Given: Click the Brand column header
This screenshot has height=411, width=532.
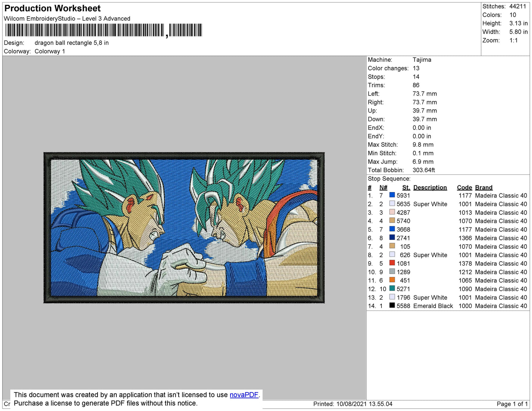Looking at the screenshot, I should coord(483,187).
